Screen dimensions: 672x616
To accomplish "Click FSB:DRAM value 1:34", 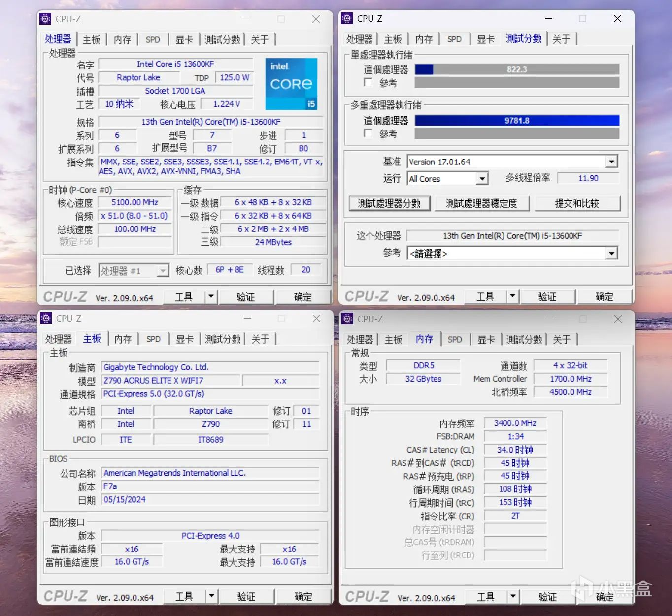I will point(515,436).
